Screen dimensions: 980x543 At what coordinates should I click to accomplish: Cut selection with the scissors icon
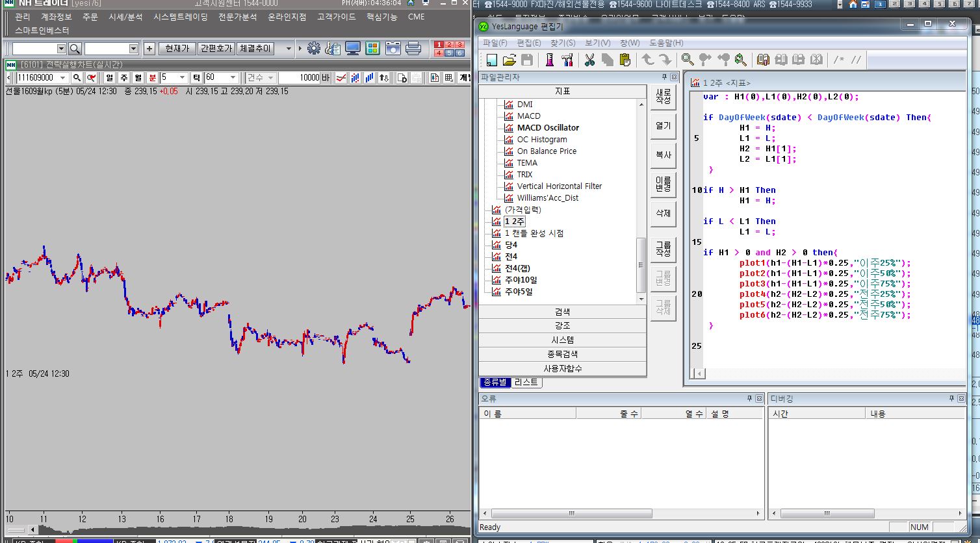[x=589, y=60]
